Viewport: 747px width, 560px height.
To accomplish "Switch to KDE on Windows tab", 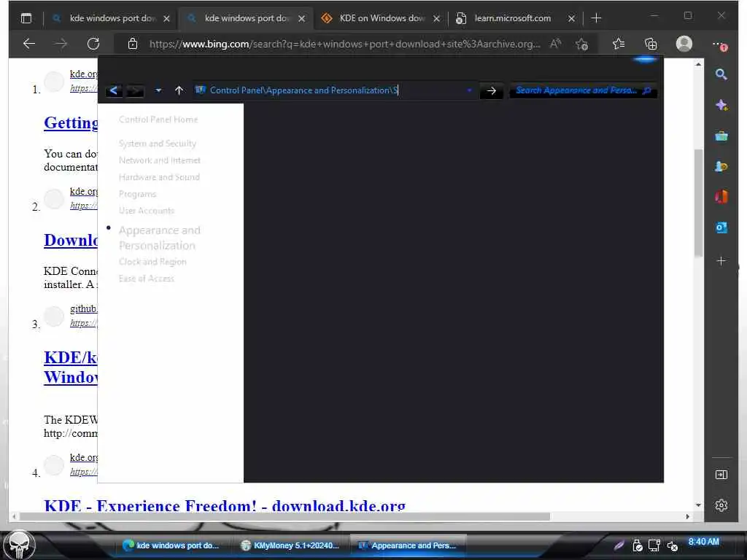I will click(x=381, y=18).
